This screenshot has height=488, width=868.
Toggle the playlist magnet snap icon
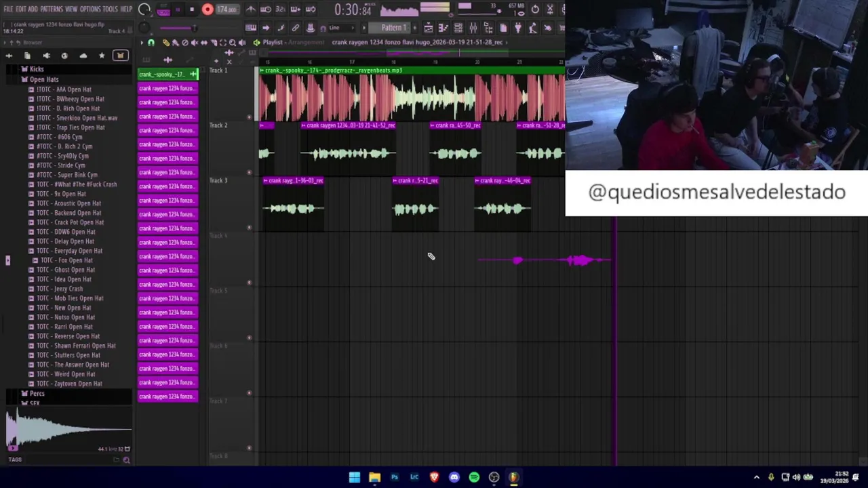click(x=151, y=43)
